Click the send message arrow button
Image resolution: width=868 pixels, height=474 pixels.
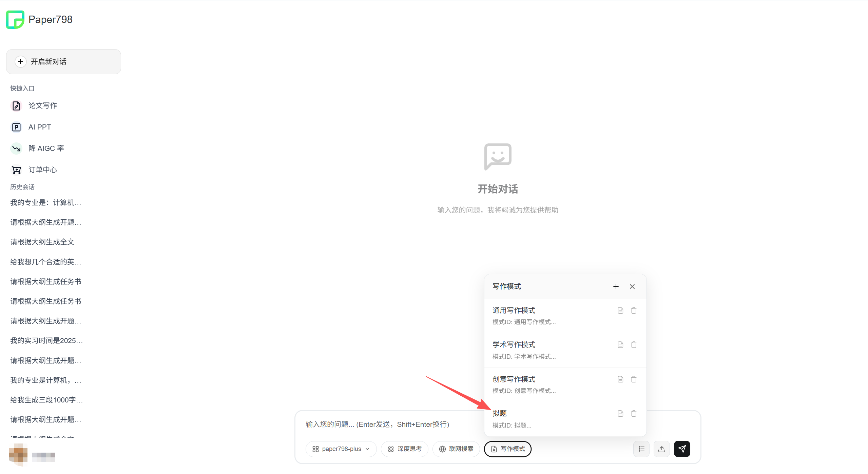point(682,449)
